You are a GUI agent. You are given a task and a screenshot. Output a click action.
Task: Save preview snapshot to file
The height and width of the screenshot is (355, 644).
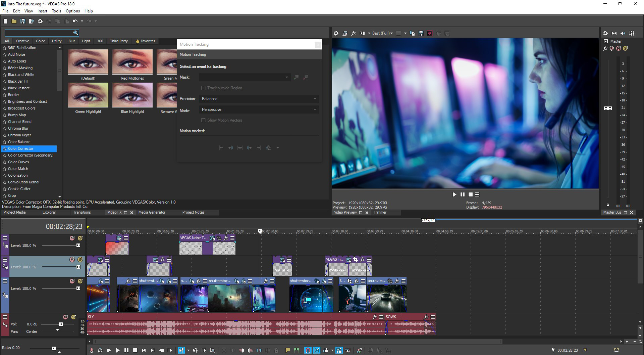pyautogui.click(x=421, y=33)
